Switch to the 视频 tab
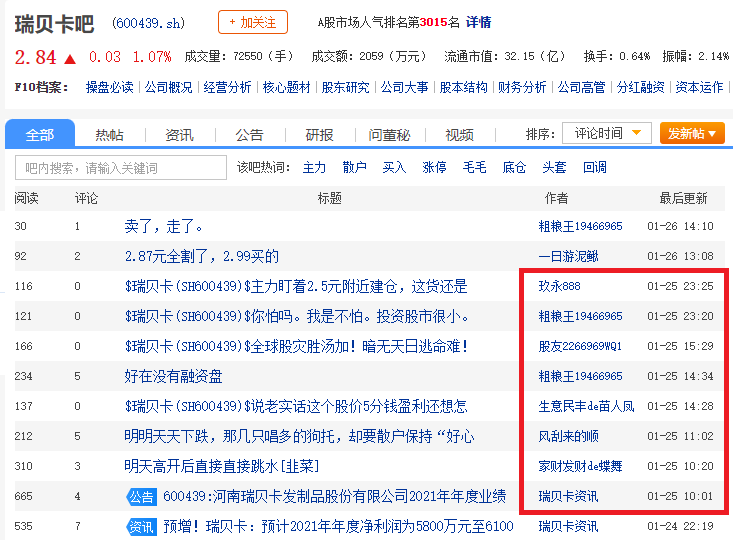733x544 pixels. pyautogui.click(x=459, y=135)
